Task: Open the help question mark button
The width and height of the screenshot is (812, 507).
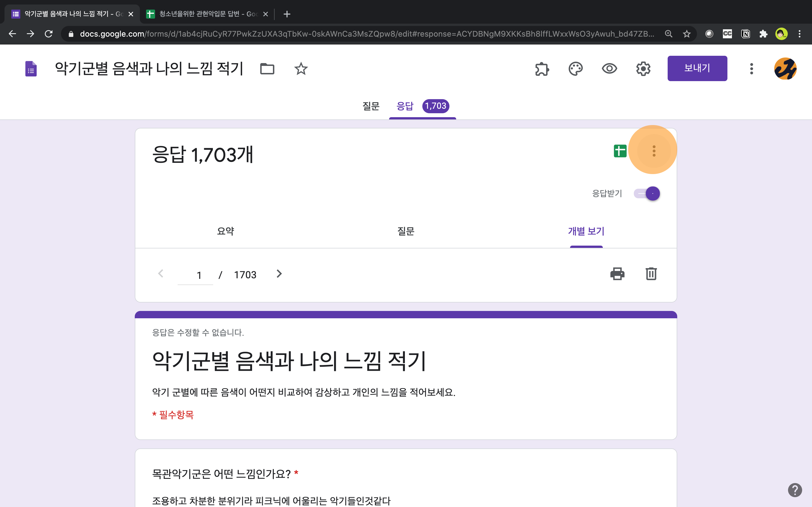Action: (x=795, y=490)
